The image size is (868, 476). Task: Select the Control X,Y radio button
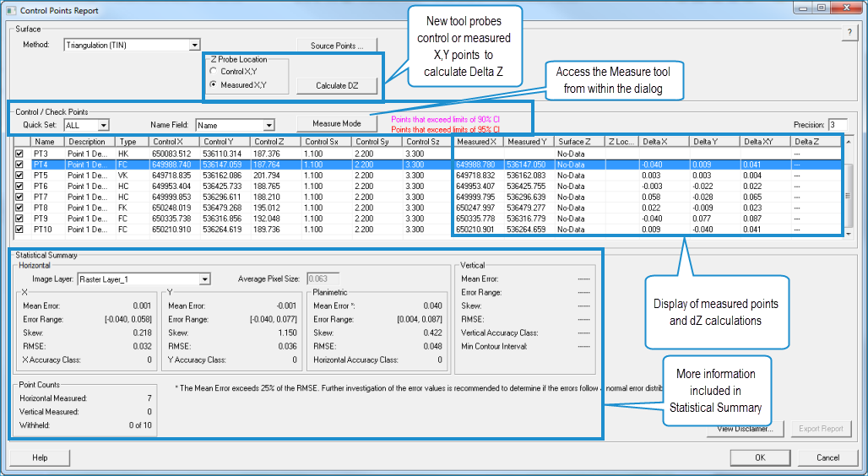[214, 72]
